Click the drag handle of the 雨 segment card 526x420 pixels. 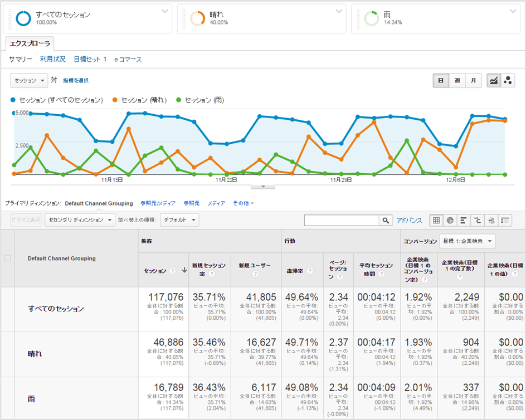358,19
